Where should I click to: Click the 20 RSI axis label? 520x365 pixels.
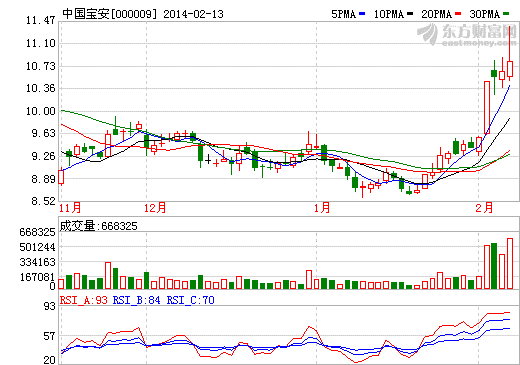click(50, 360)
